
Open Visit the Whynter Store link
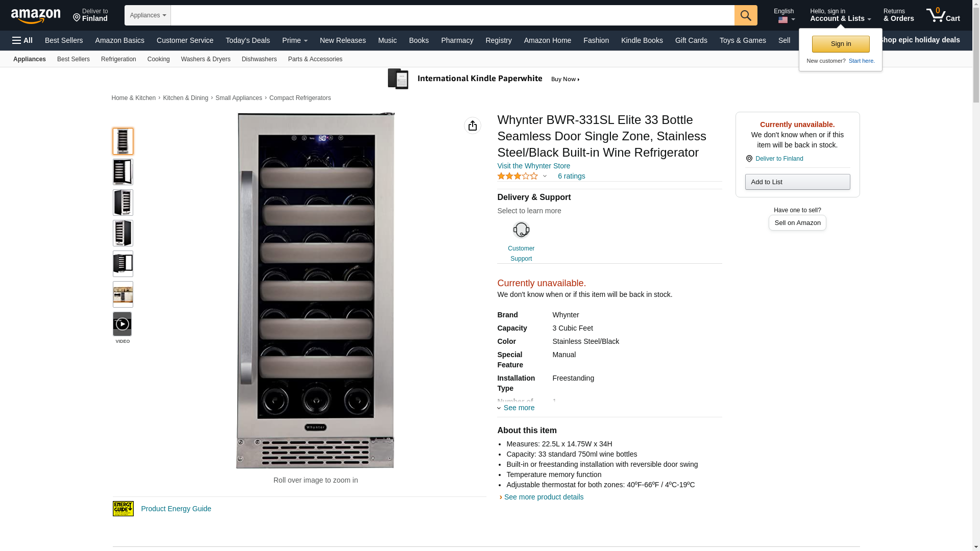[x=533, y=166]
